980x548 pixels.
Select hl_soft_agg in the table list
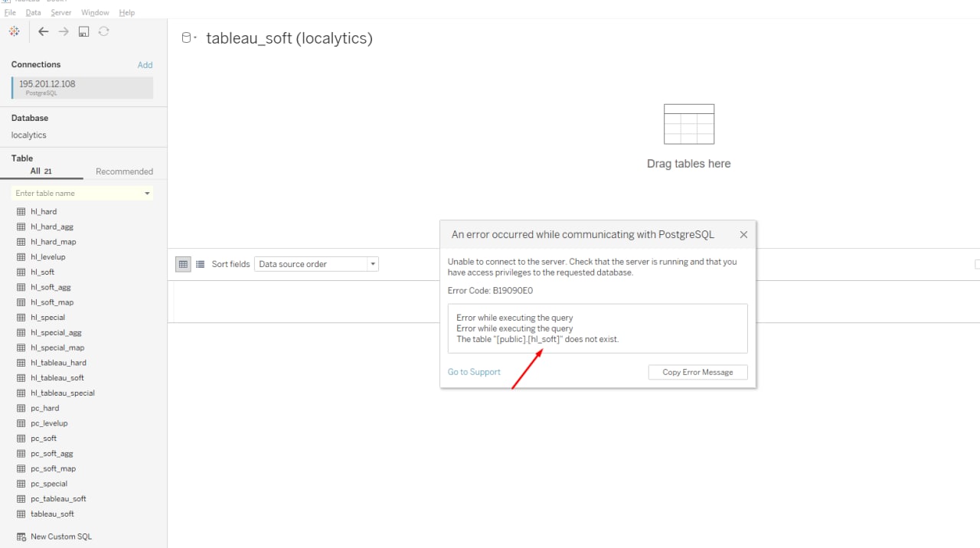click(x=51, y=287)
